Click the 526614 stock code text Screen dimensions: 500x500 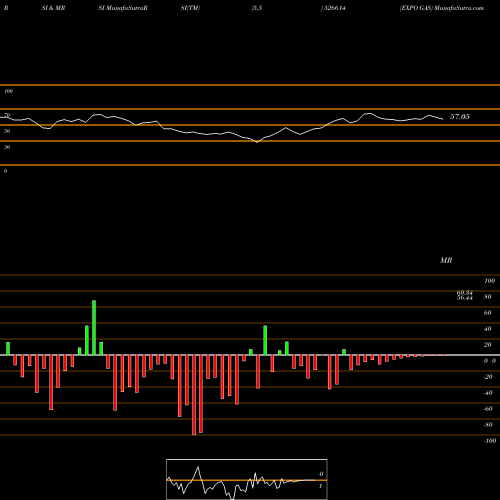(x=335, y=8)
